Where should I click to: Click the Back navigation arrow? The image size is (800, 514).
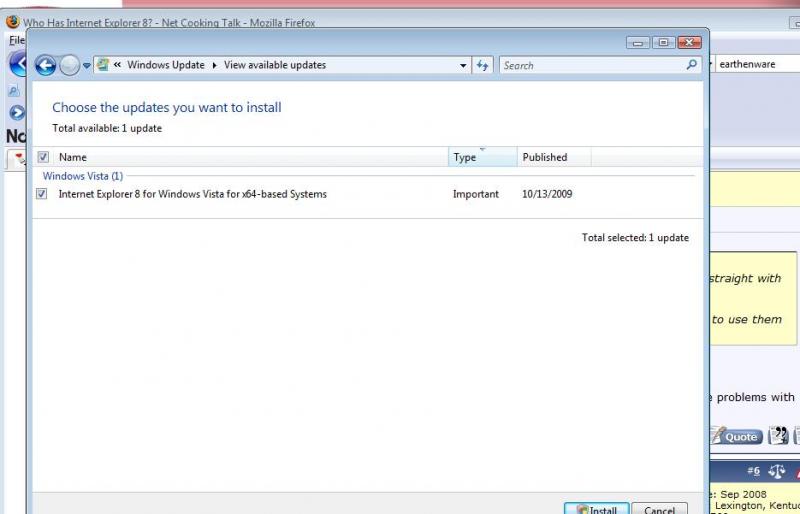point(45,65)
